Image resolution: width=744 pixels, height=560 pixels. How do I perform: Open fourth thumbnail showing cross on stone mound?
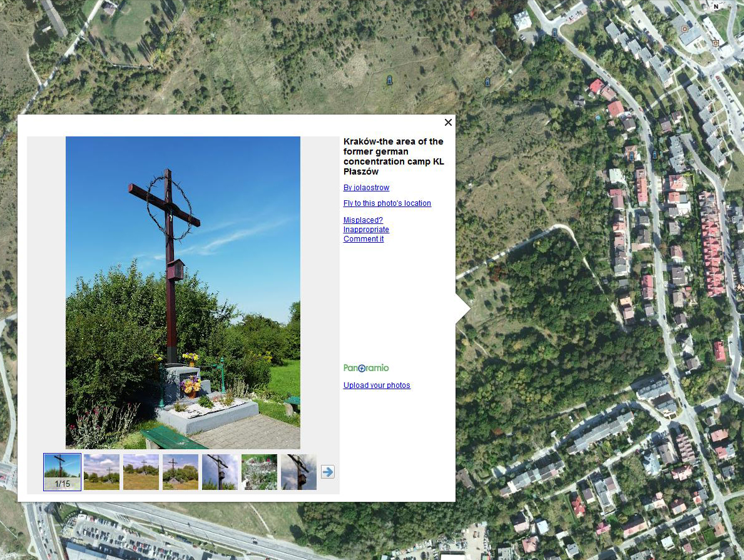tap(180, 472)
